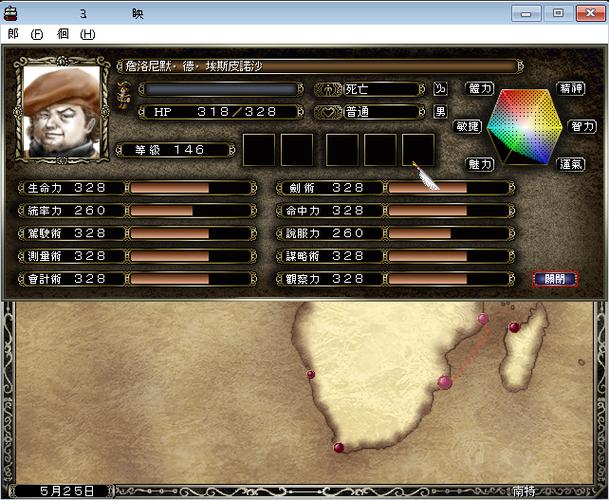609x500 pixels.
Task: Click the 等級 146 level field
Action: click(x=176, y=150)
